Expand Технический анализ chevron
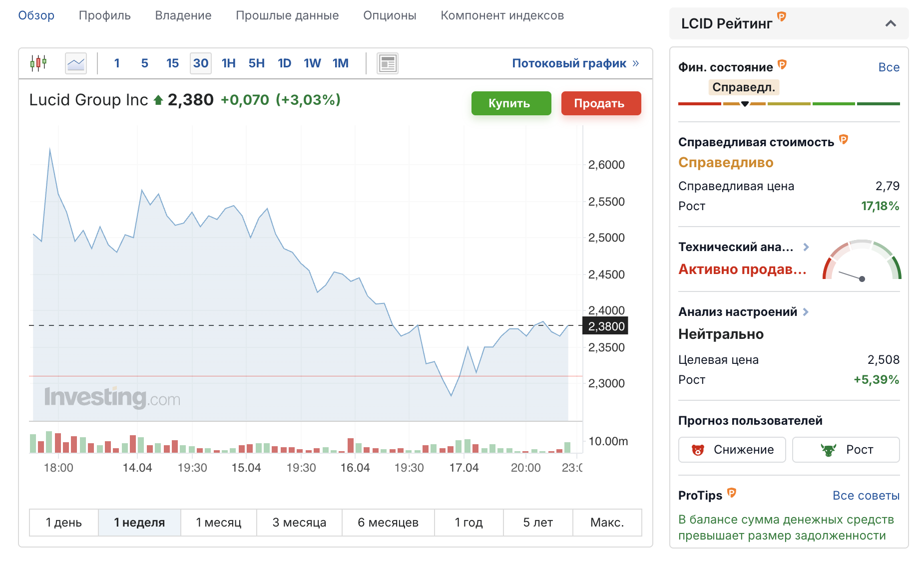The width and height of the screenshot is (924, 563). tap(806, 247)
